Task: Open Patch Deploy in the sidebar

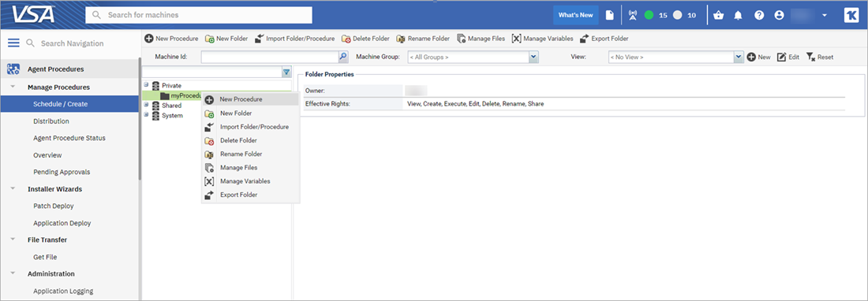Action: [x=53, y=206]
